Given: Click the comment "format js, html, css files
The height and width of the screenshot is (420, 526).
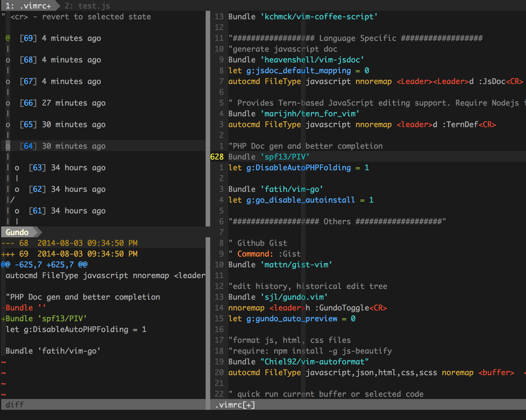Looking at the screenshot, I should tap(290, 340).
